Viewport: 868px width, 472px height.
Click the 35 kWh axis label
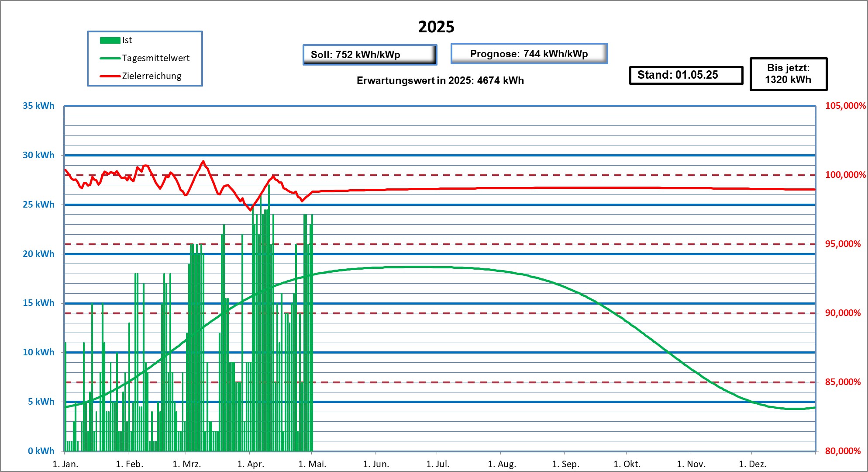point(38,106)
